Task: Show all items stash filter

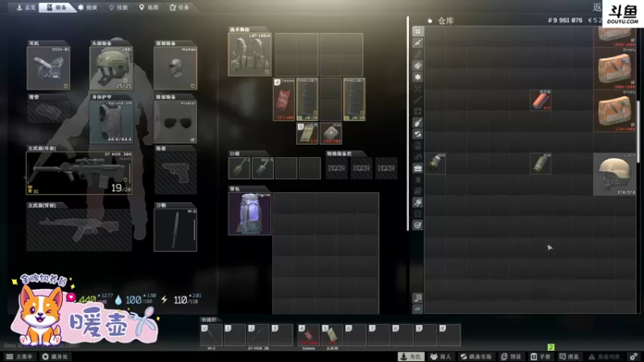Action: click(x=418, y=31)
